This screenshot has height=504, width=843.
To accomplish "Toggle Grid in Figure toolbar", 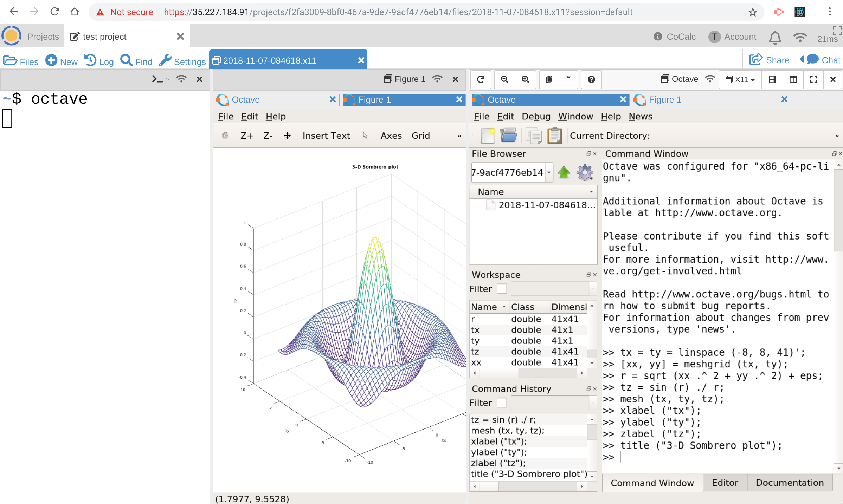I will (x=420, y=136).
